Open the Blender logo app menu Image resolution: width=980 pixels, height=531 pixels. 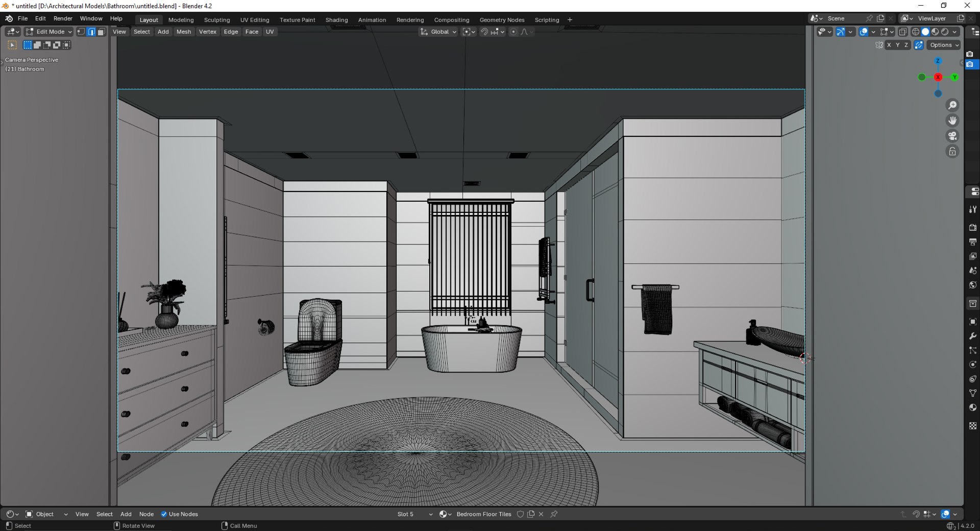click(9, 18)
